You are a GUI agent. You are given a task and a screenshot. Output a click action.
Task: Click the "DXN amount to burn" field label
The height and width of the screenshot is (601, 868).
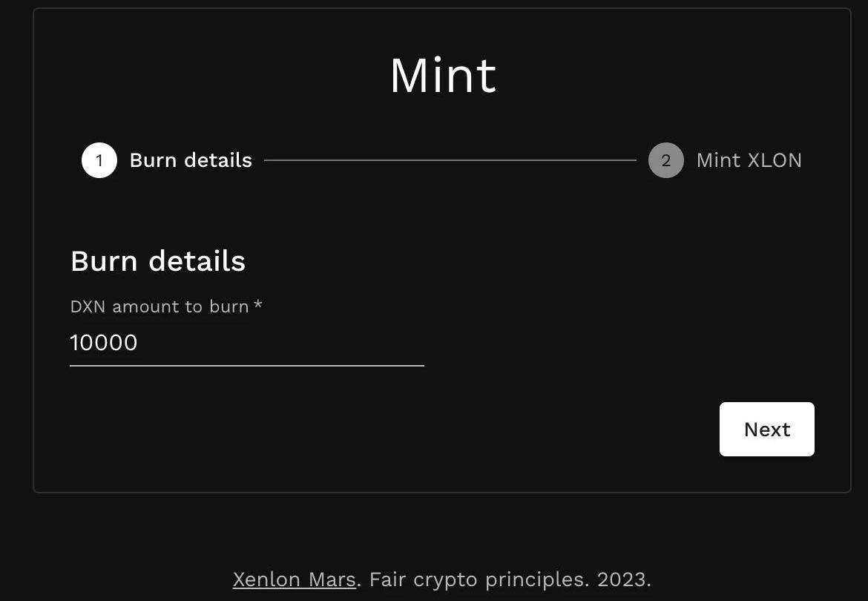[x=159, y=306]
